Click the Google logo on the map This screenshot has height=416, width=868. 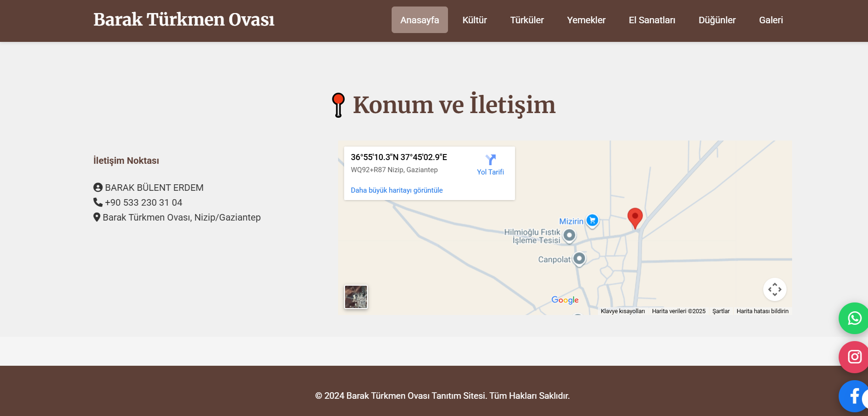pos(565,300)
